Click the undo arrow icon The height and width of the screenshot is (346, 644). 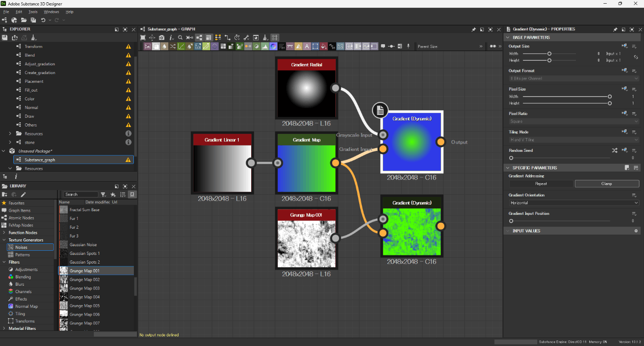pyautogui.click(x=43, y=20)
